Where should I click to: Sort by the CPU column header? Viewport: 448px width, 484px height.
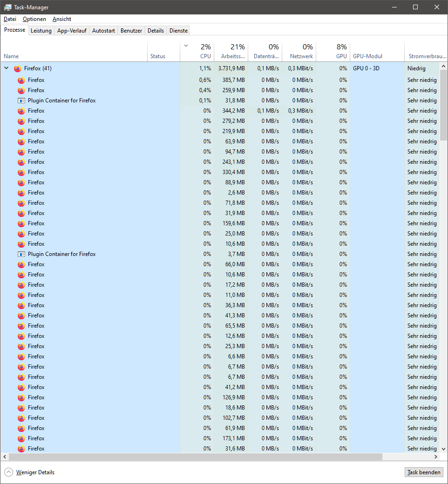pos(197,52)
